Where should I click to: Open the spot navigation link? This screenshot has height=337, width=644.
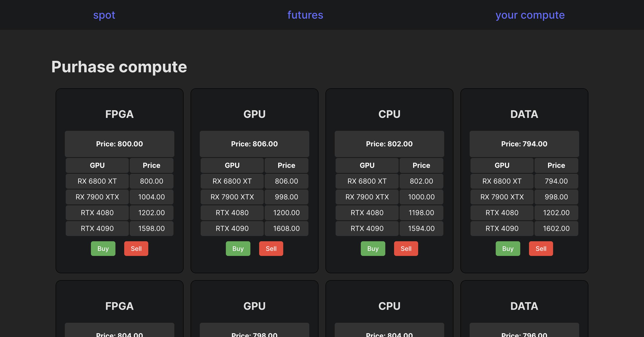coord(104,15)
